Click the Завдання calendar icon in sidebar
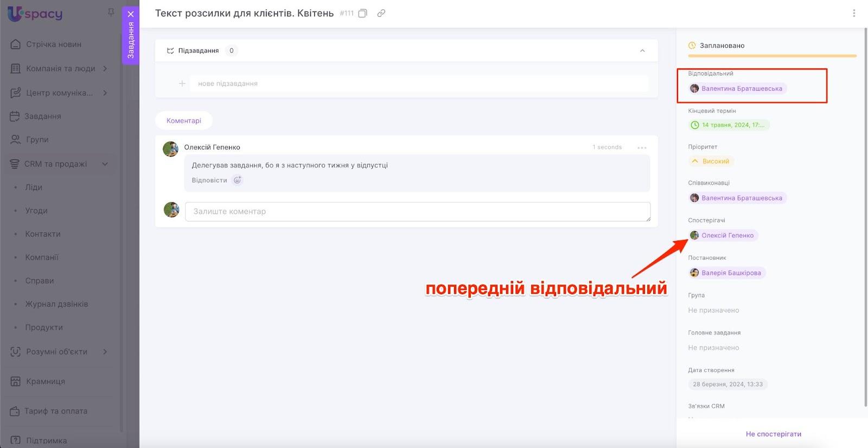Viewport: 868px width, 448px height. [15, 116]
